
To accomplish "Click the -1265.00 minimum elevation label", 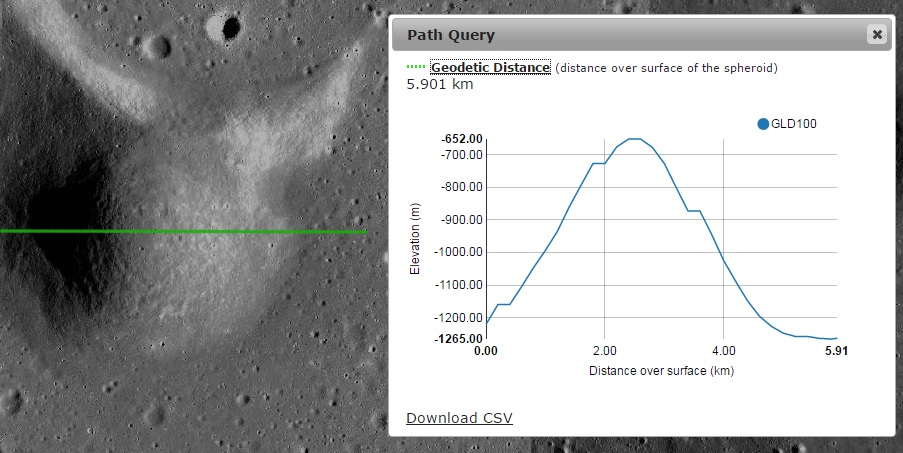I will [459, 338].
